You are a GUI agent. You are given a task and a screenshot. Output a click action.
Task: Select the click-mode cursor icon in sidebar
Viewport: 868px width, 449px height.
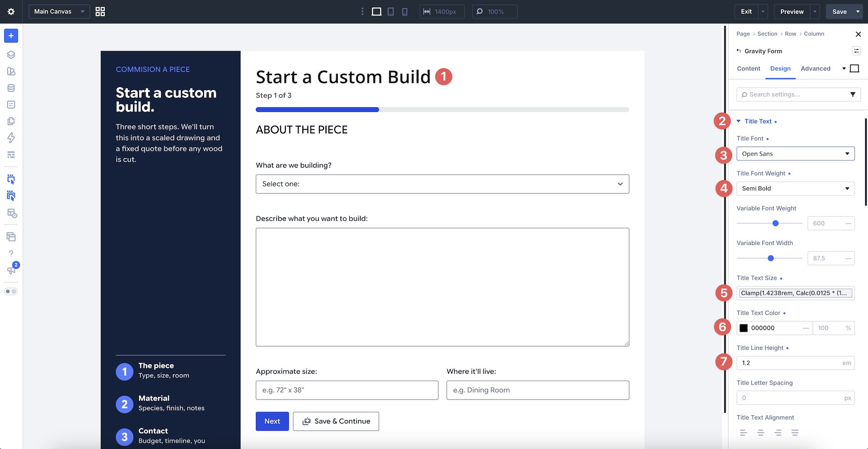(x=11, y=180)
